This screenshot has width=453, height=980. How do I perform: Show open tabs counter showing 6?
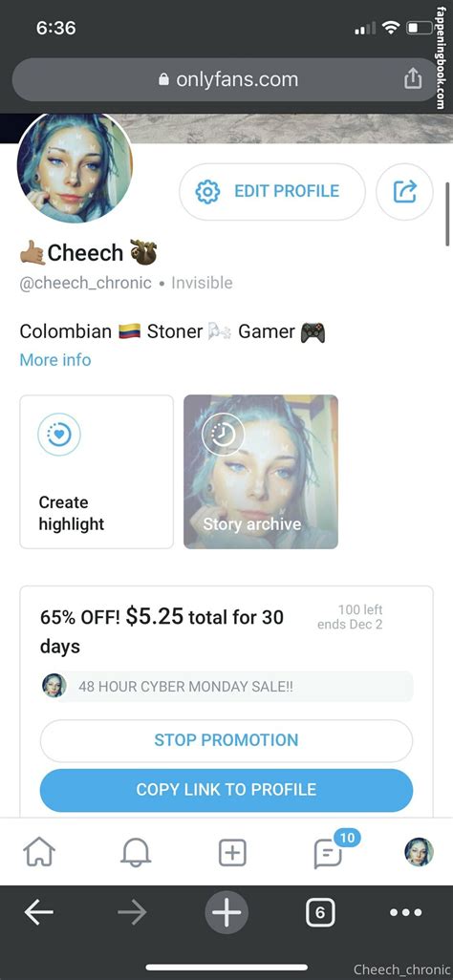320,913
